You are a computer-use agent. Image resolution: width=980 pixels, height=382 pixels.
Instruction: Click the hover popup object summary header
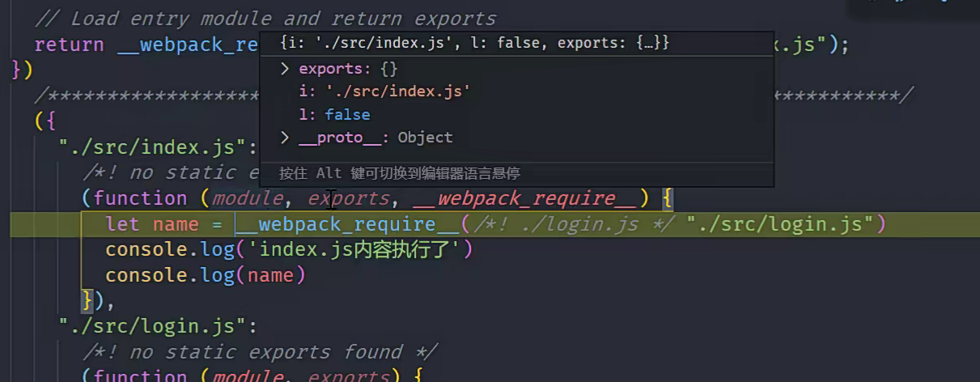click(x=474, y=43)
